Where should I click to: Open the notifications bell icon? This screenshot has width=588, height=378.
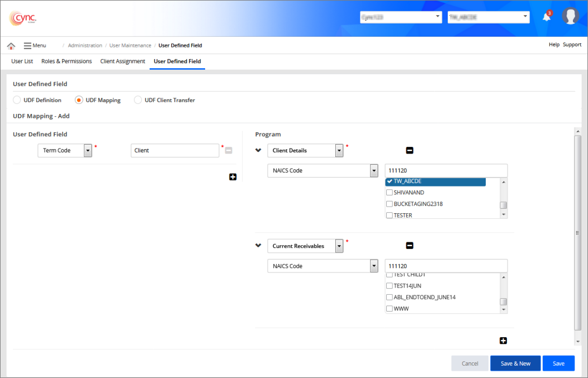point(547,17)
